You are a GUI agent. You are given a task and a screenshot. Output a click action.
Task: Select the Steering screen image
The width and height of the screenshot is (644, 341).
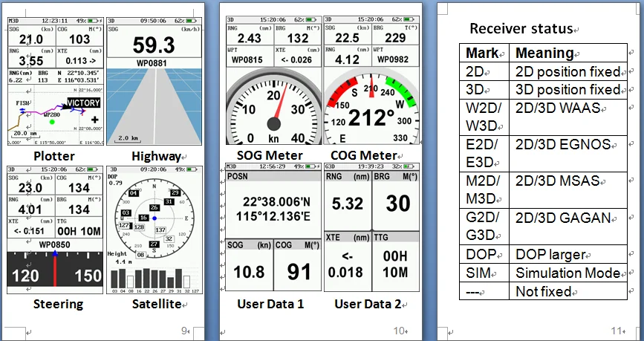coord(55,230)
